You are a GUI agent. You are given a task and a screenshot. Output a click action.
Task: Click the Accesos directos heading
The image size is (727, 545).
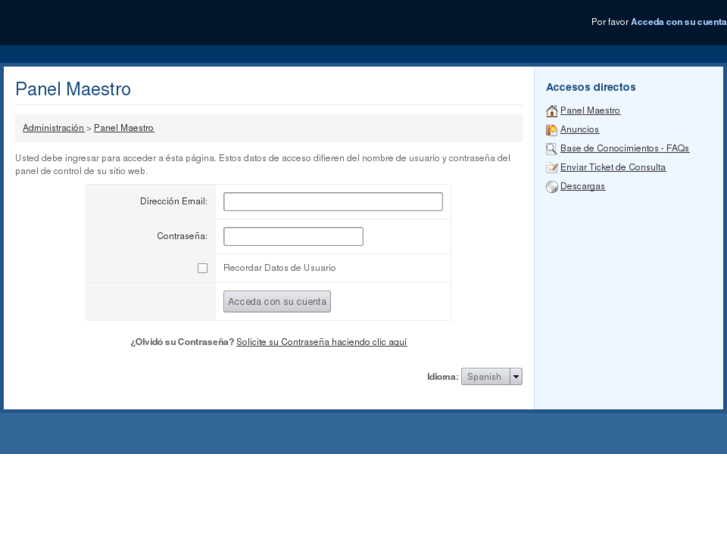[591, 87]
